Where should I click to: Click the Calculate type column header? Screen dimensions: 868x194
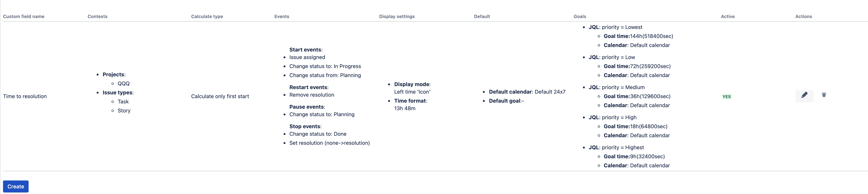[x=207, y=17]
